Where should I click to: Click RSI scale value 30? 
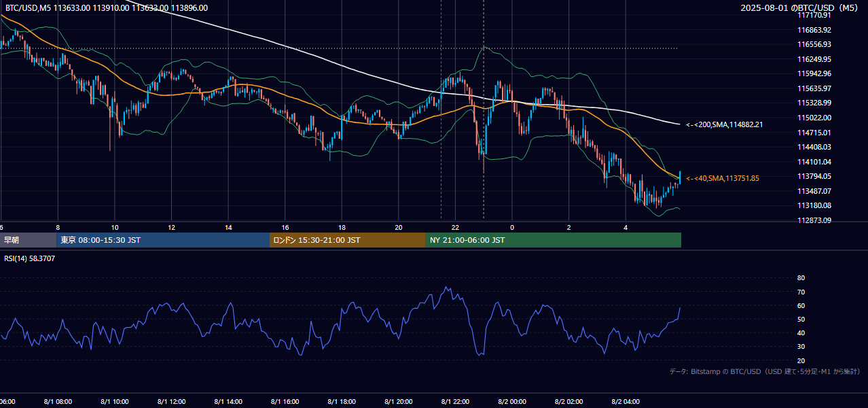click(x=801, y=346)
